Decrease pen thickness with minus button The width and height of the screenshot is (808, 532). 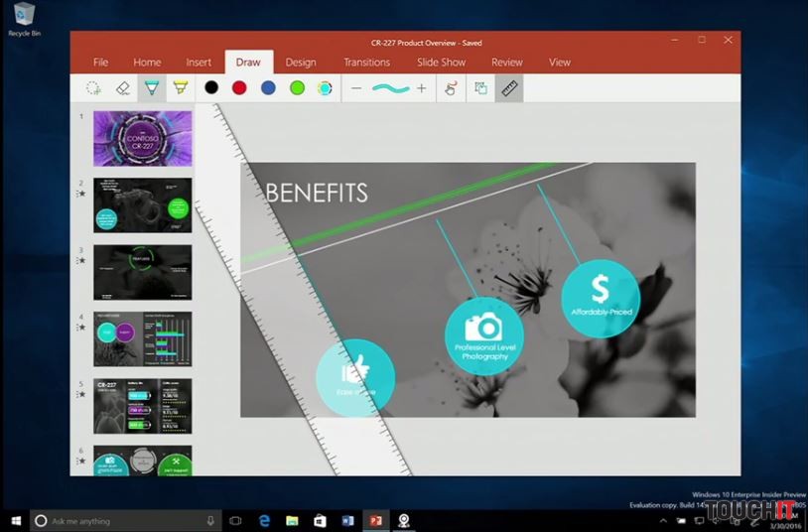point(356,88)
